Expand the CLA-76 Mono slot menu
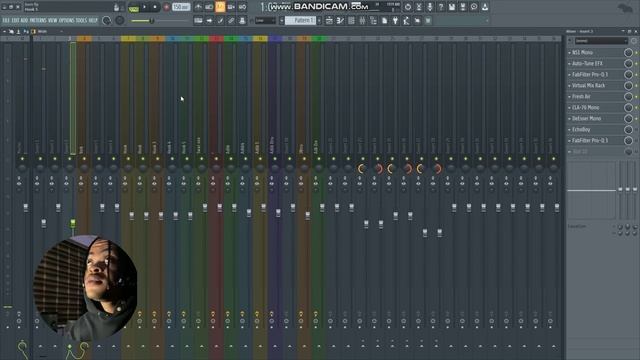This screenshot has height=360, width=640. tap(569, 108)
